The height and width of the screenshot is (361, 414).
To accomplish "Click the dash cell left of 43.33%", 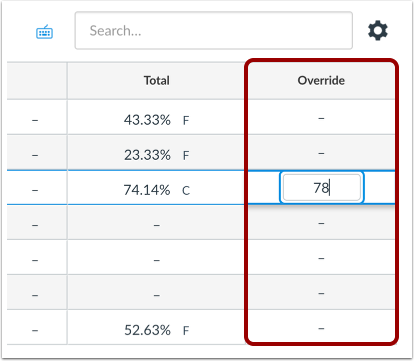I will click(35, 117).
